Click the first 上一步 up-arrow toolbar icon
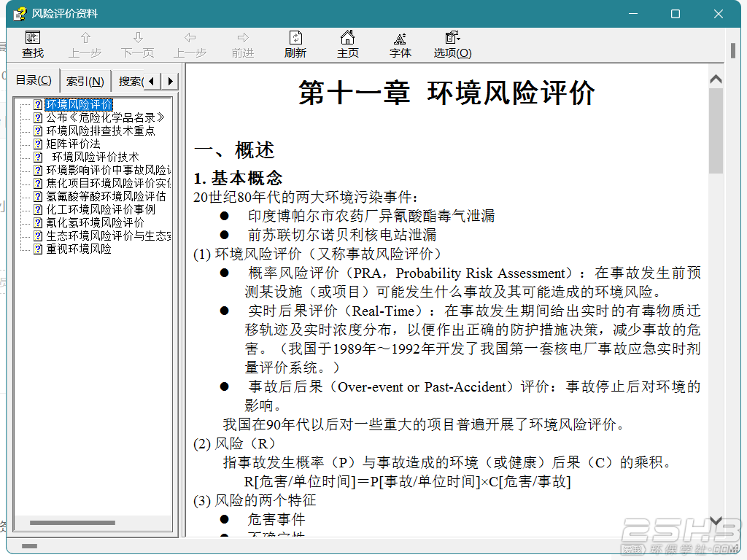 coord(85,38)
